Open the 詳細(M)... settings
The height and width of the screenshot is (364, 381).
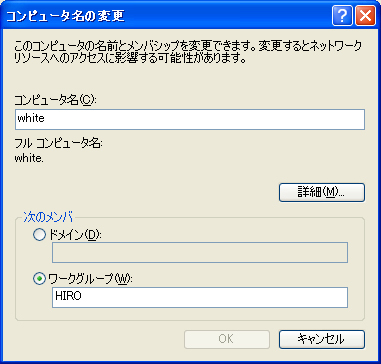click(x=322, y=192)
